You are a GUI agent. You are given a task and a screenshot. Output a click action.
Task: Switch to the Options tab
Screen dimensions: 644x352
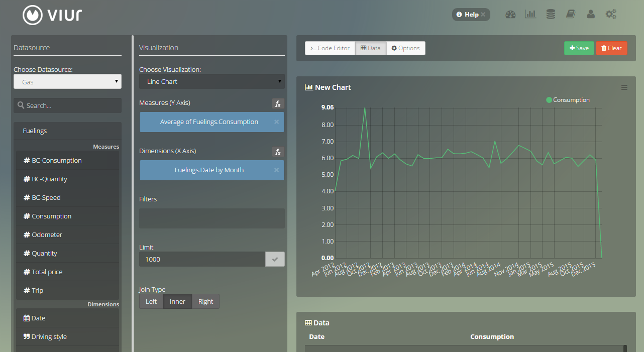405,48
